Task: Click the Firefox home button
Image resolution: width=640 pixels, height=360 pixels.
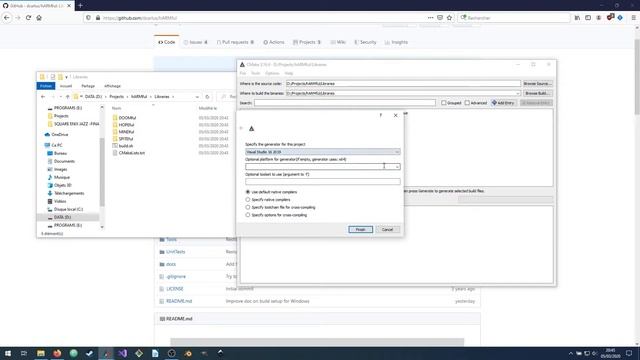Action: [39, 18]
